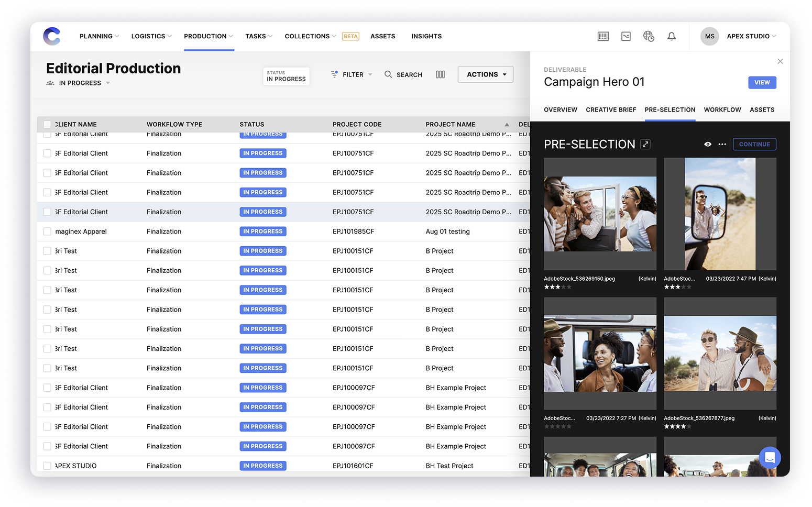Switch to the Overview tab

pos(561,109)
